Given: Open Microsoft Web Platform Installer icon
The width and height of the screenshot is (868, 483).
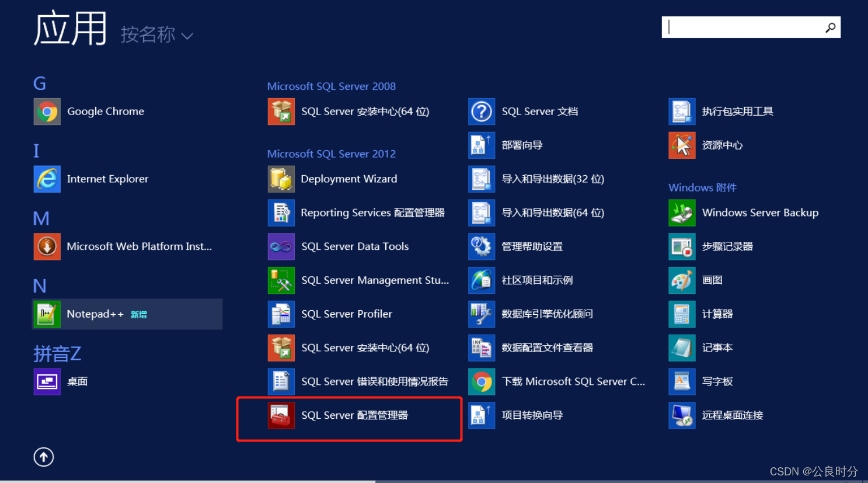Looking at the screenshot, I should (47, 246).
